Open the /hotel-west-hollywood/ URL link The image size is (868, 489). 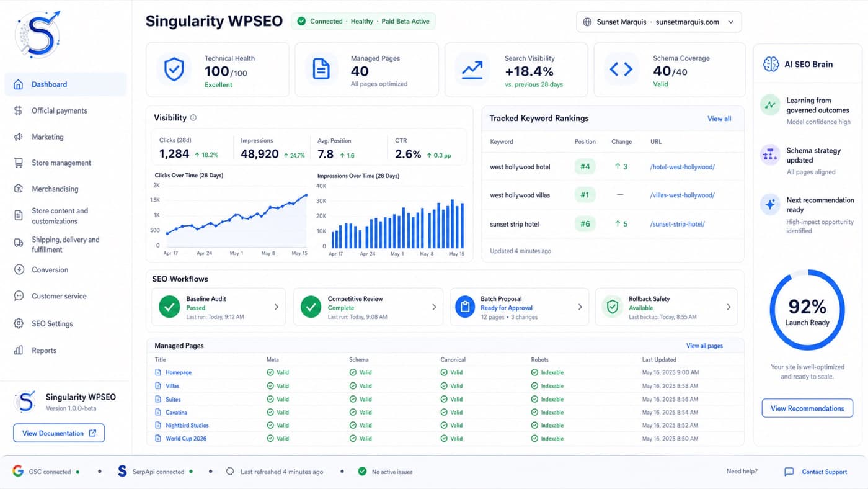pyautogui.click(x=682, y=167)
